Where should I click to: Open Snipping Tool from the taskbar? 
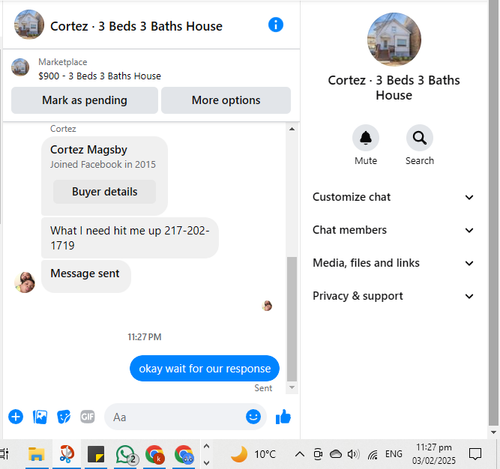tap(67, 454)
